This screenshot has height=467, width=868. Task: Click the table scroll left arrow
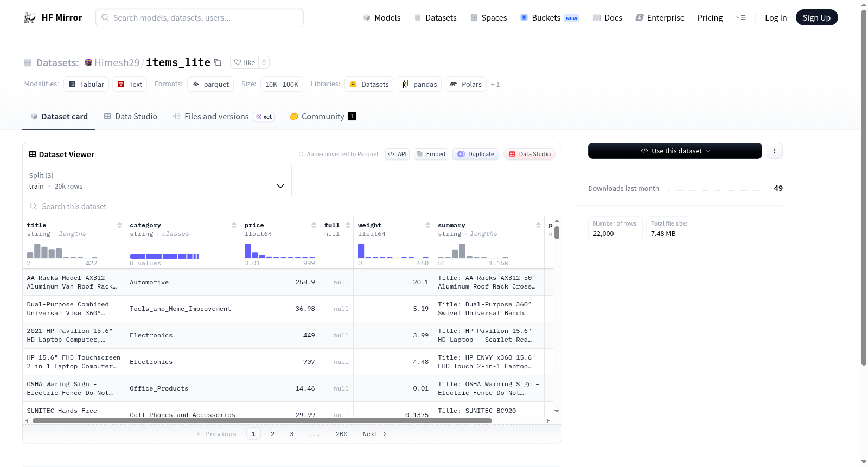[27, 420]
